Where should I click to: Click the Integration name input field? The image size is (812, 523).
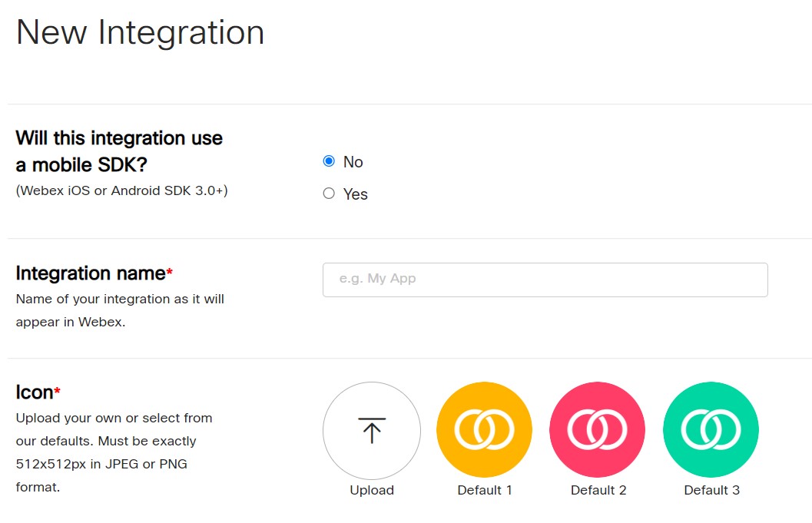[x=545, y=280]
